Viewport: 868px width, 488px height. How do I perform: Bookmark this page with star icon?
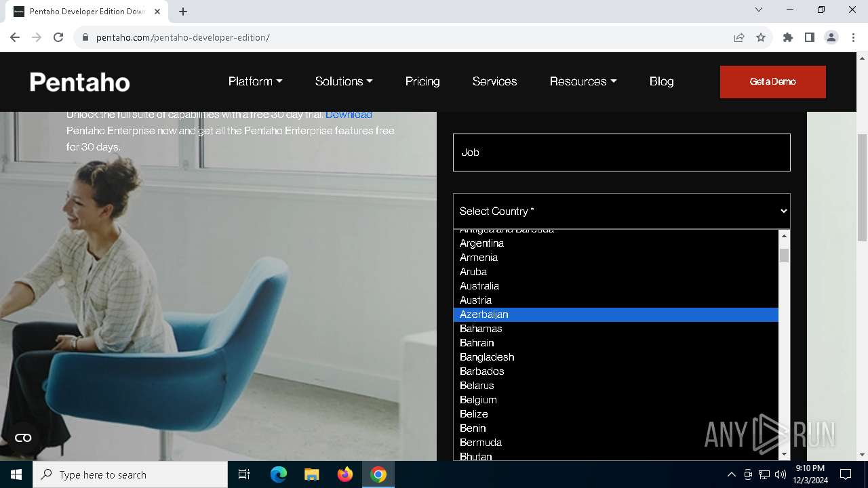click(x=761, y=37)
